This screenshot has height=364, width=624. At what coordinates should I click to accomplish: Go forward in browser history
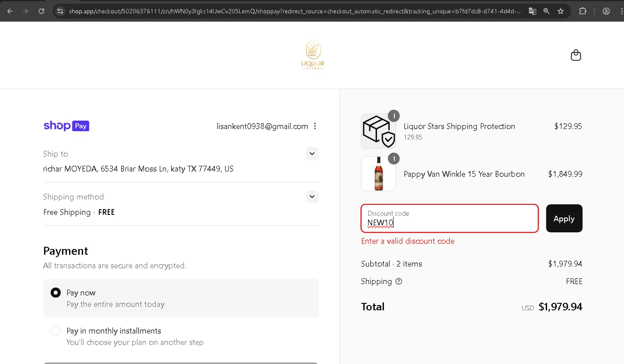pos(26,11)
